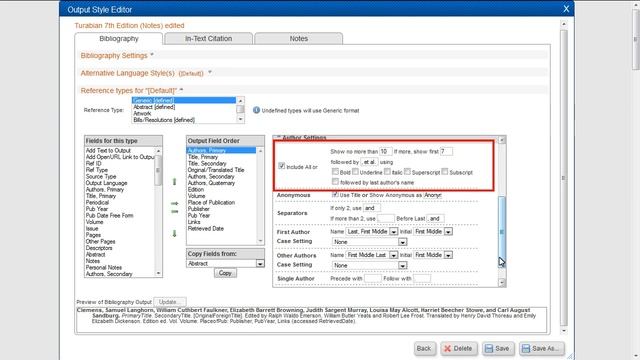
Task: Click Save As... button
Action: (542, 349)
